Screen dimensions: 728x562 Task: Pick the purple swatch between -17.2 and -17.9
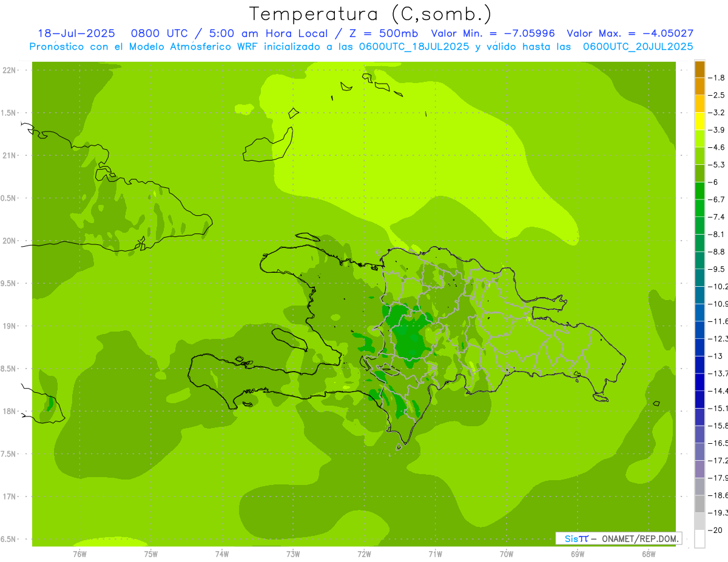pos(699,469)
